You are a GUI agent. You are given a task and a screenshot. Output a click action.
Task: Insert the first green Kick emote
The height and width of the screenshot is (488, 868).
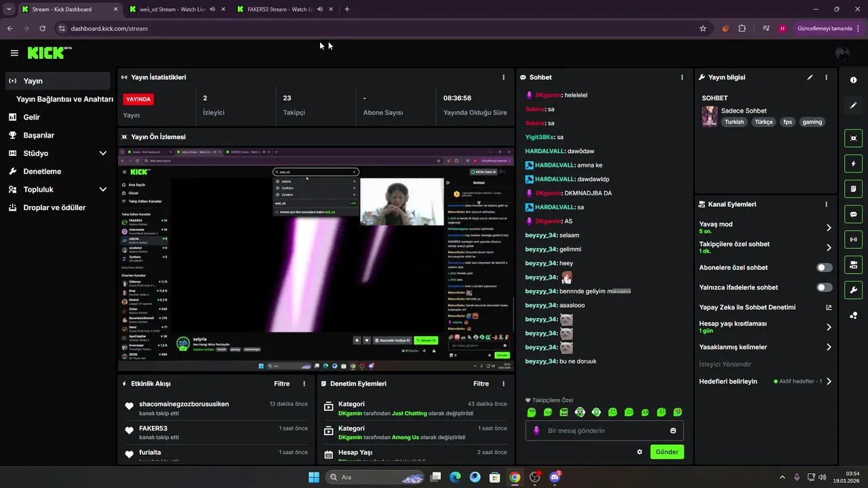click(532, 412)
